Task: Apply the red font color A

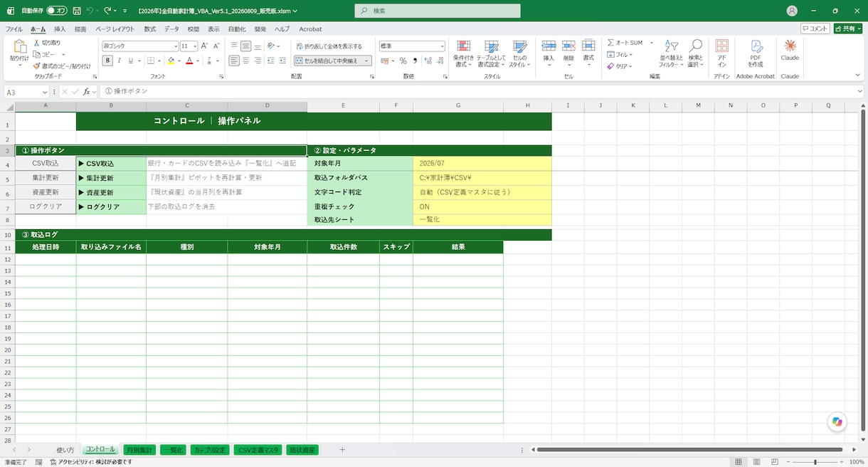Action: (189, 61)
